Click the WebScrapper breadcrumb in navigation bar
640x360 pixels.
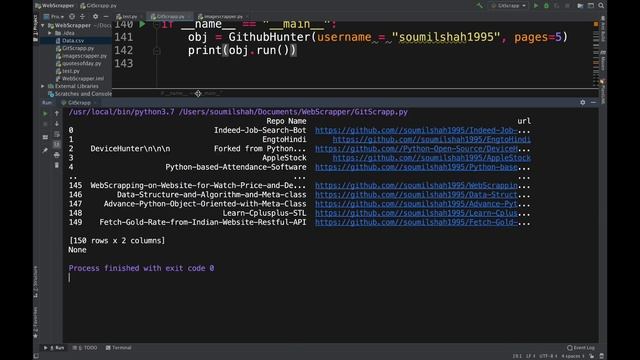pyautogui.click(x=55, y=6)
